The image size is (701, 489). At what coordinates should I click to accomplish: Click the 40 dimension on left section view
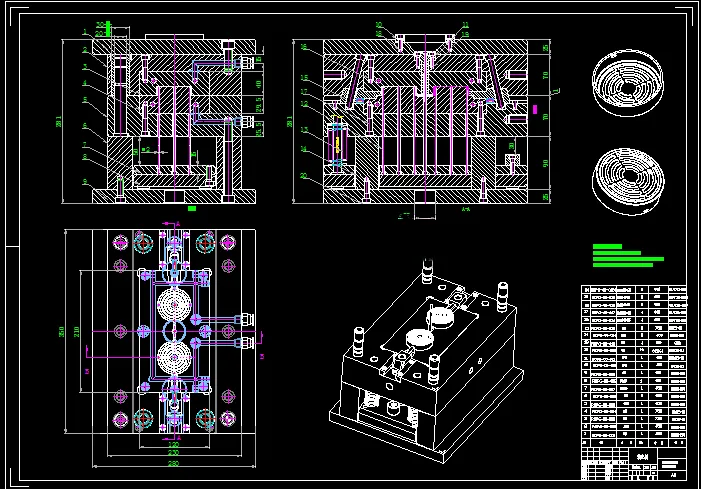[258, 84]
